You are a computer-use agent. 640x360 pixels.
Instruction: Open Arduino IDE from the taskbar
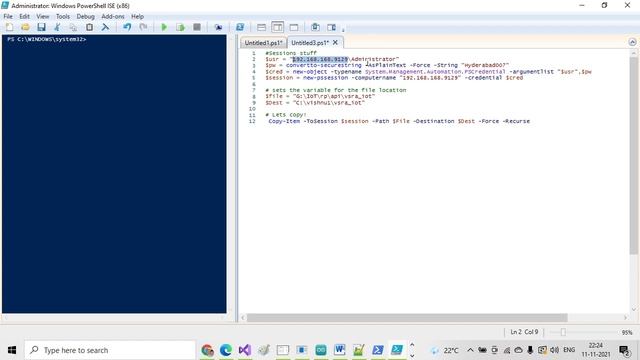[321, 350]
